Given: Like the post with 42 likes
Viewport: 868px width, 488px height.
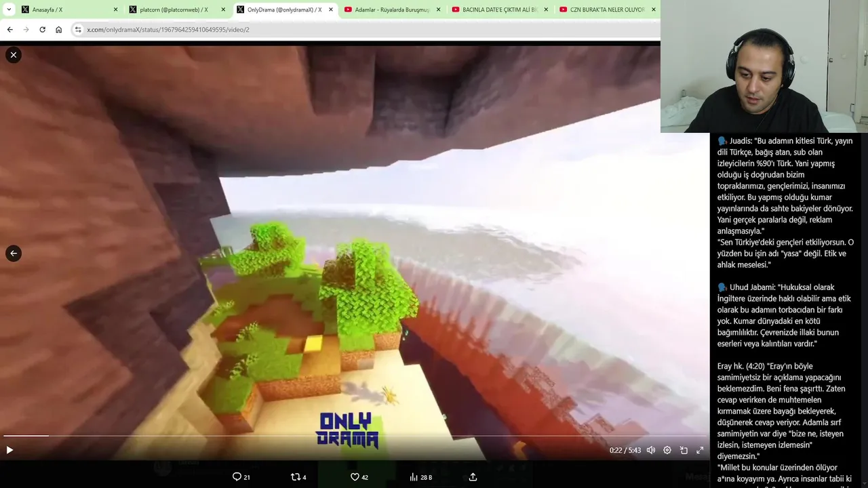Looking at the screenshot, I should pos(359,477).
